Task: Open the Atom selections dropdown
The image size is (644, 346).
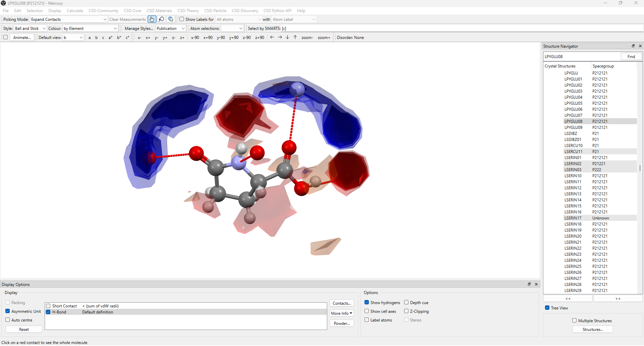Action: [232, 29]
